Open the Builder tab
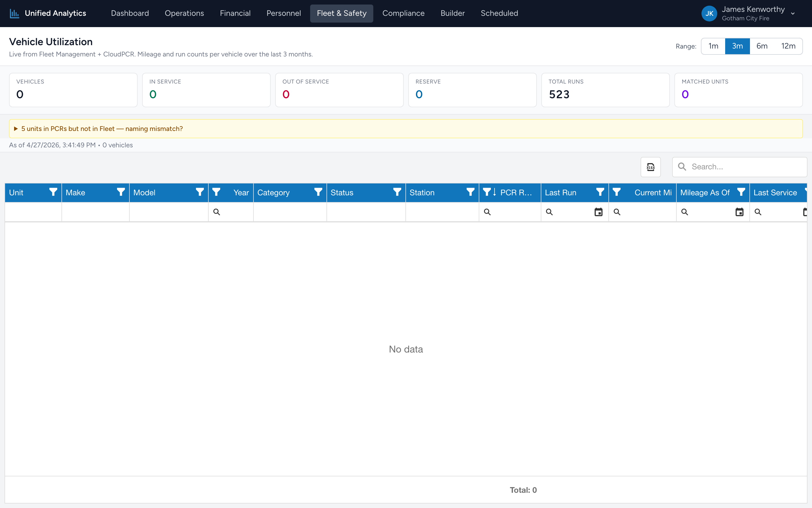Image resolution: width=812 pixels, height=508 pixels. pyautogui.click(x=452, y=14)
